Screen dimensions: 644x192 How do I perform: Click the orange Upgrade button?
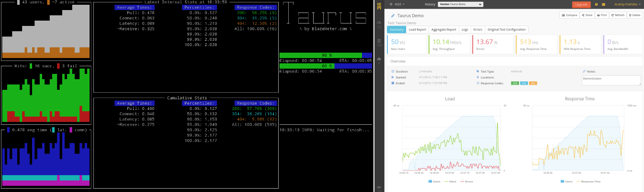(x=581, y=4)
